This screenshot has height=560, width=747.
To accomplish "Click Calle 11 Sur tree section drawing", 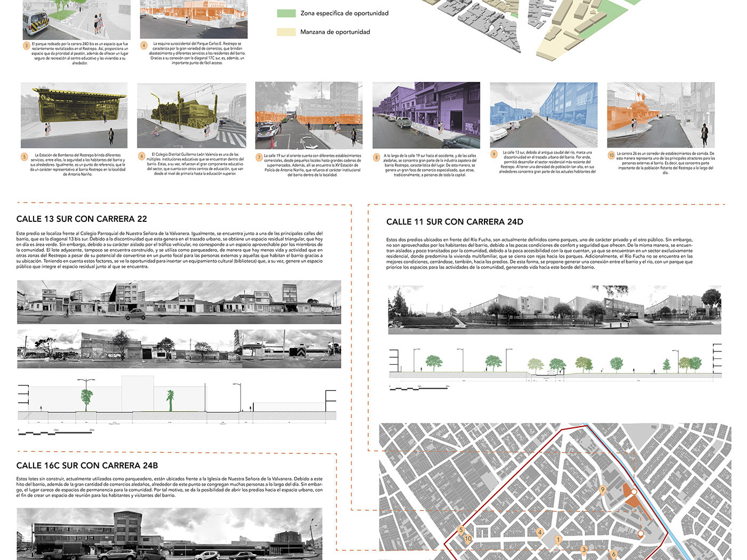I will pyautogui.click(x=555, y=363).
